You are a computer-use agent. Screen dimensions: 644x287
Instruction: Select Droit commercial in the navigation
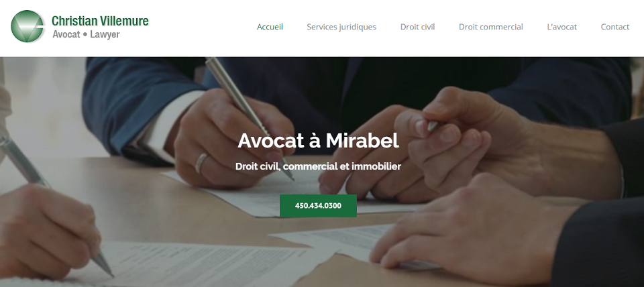(491, 27)
